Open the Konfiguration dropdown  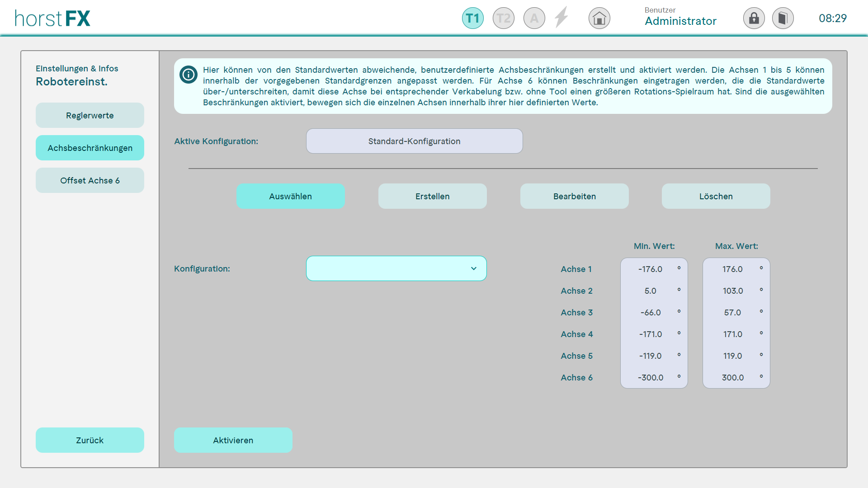tap(396, 268)
